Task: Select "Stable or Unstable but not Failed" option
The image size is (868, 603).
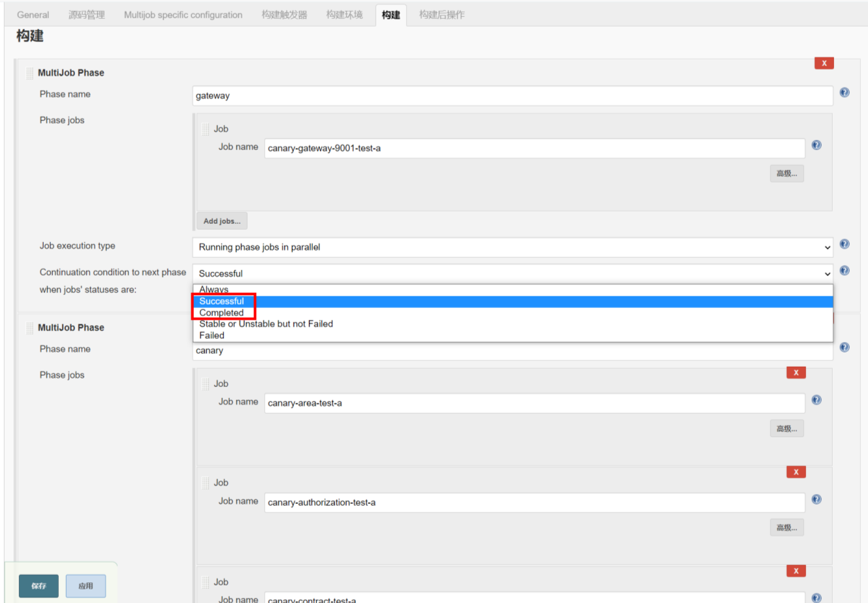Action: coord(265,324)
